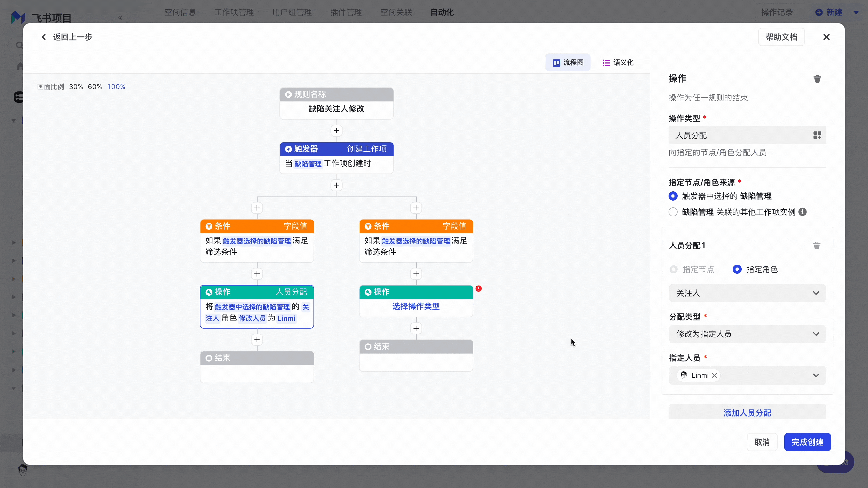Image resolution: width=868 pixels, height=488 pixels.
Task: Click plus between left 条件 and 操作
Action: tap(257, 274)
